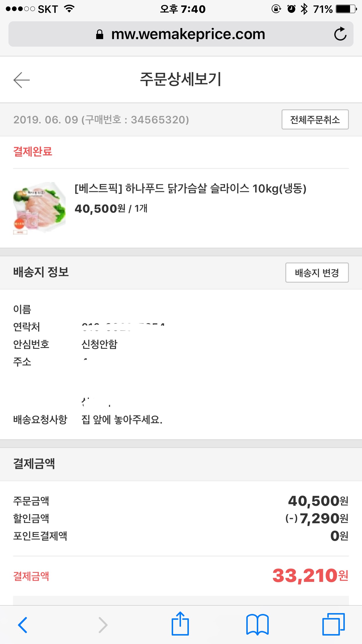Tap the 배송지 정보 section header
Screen dimensions: 362x644
41,272
